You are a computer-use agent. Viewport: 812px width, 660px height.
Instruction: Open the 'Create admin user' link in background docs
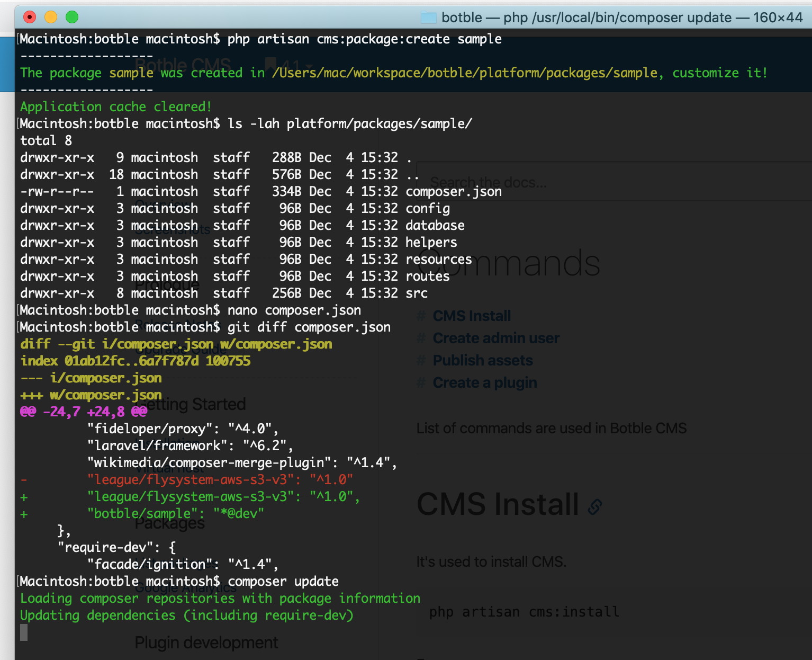[496, 338]
